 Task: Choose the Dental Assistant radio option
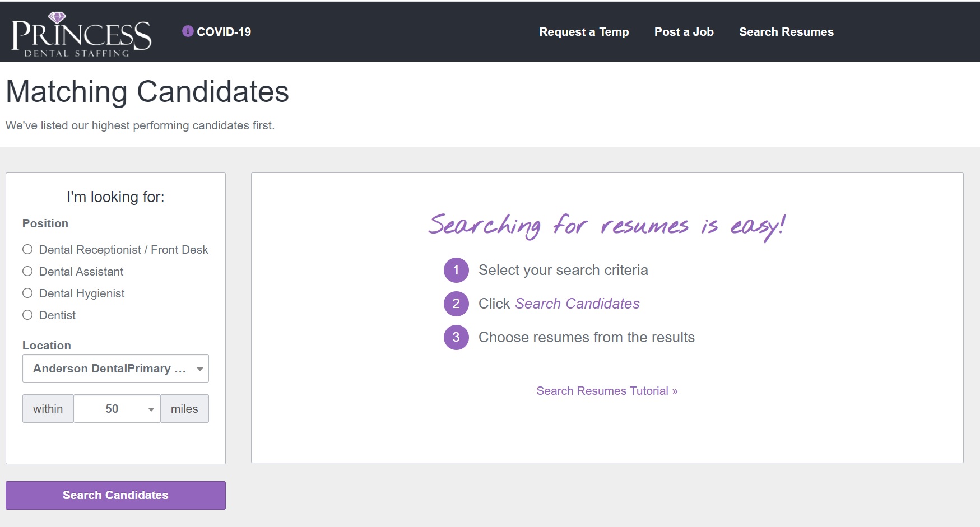click(x=27, y=272)
